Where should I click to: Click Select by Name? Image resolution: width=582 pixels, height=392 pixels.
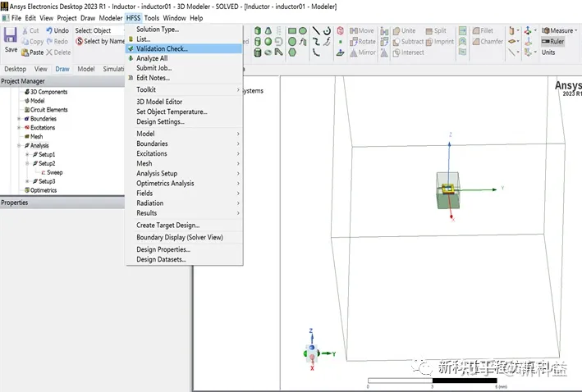click(100, 41)
